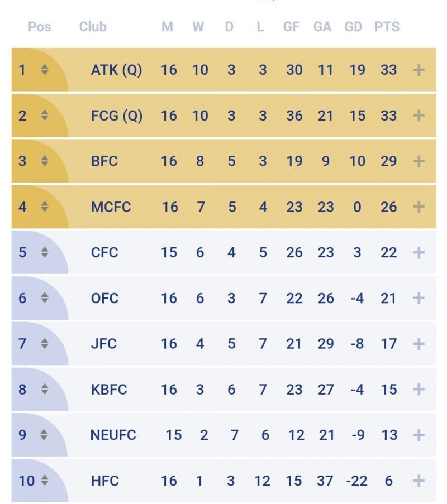
Task: Click sort arrows next to position 10
Action: 44,481
